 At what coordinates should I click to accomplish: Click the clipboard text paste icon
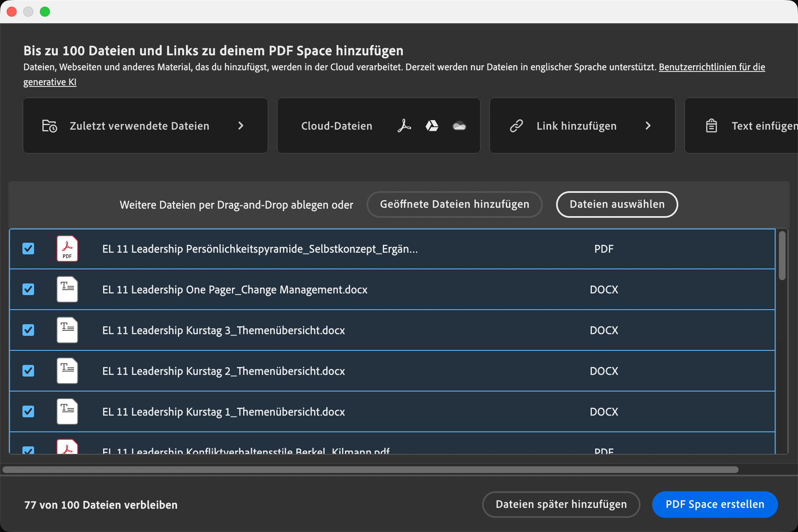click(x=711, y=126)
